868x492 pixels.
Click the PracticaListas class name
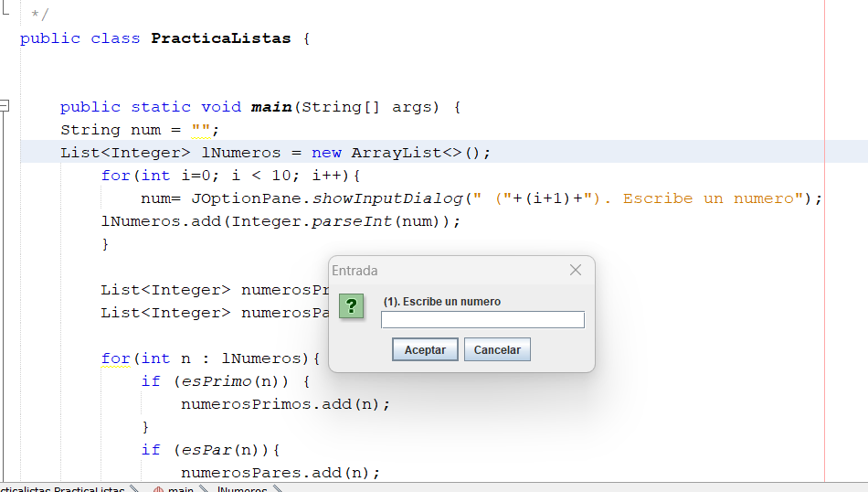pyautogui.click(x=220, y=38)
